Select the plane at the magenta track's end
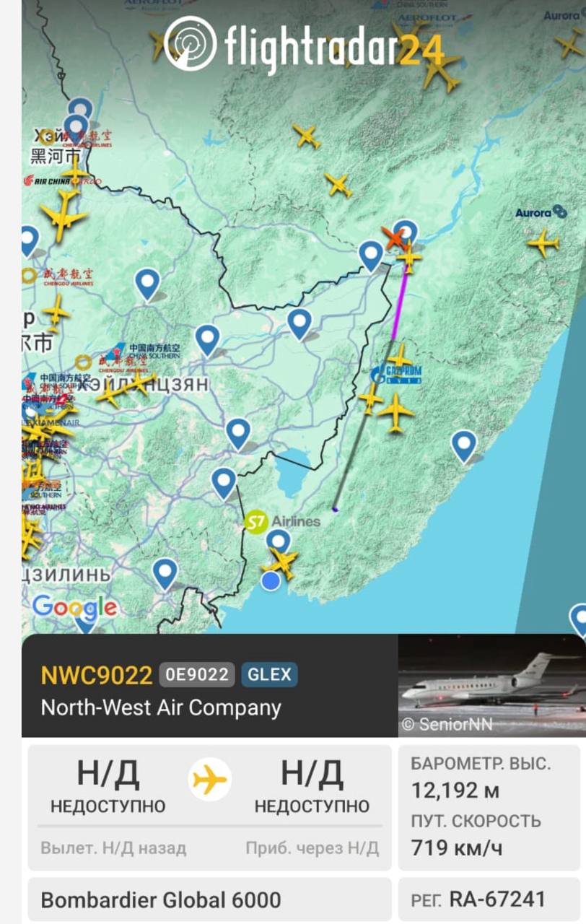The width and height of the screenshot is (586, 924). click(x=408, y=257)
